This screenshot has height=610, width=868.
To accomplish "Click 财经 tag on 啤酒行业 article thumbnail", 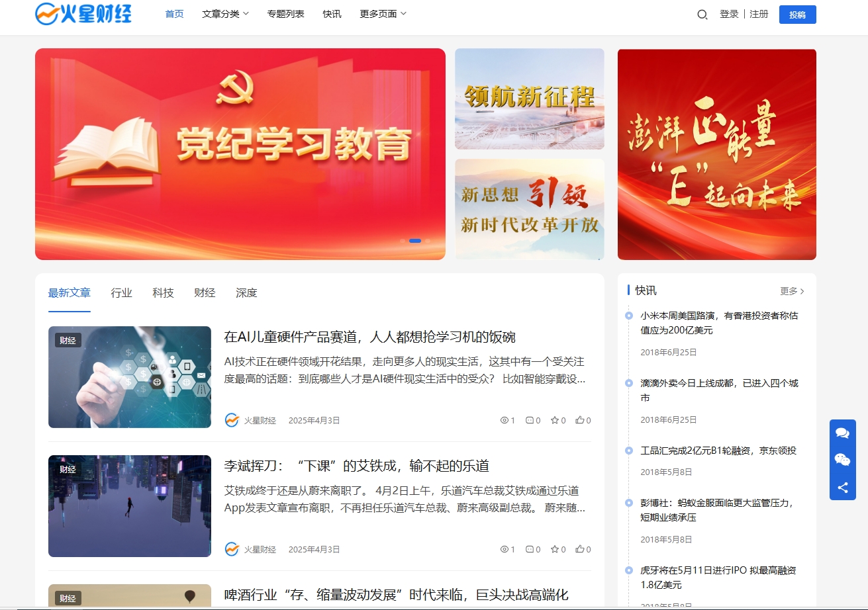I will point(68,598).
